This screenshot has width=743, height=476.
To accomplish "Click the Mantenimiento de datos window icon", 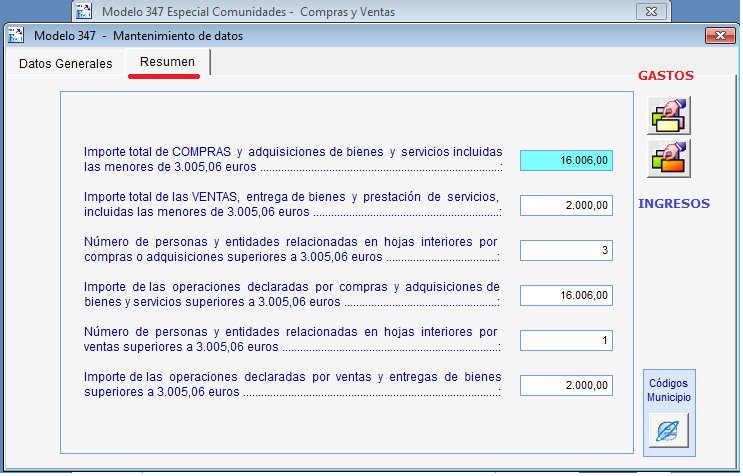I will tap(16, 36).
